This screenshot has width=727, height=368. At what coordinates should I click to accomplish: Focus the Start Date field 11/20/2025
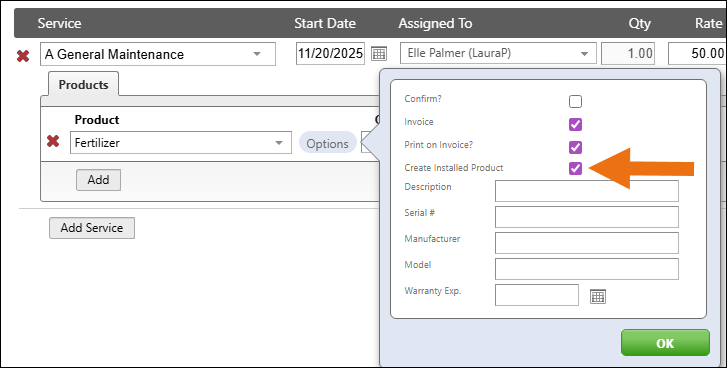pyautogui.click(x=330, y=53)
